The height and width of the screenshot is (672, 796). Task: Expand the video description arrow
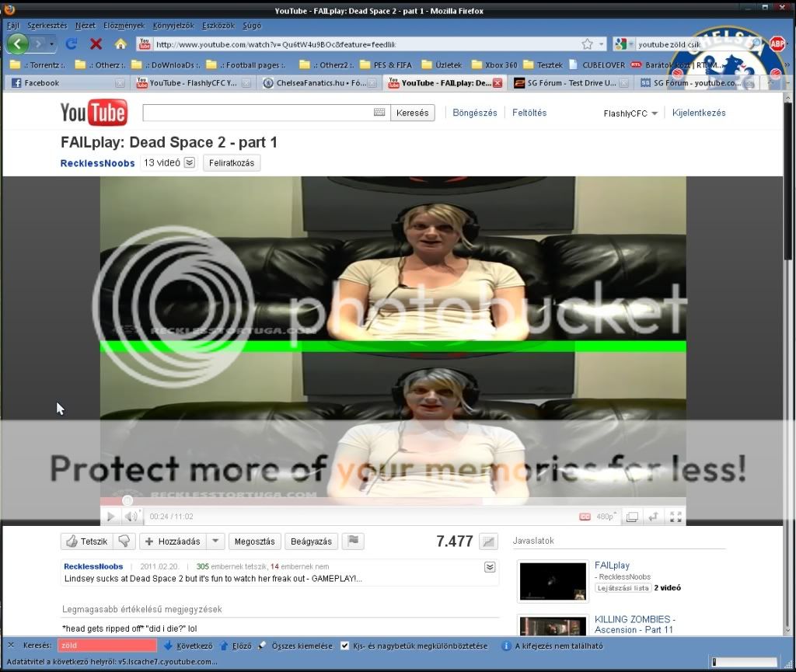coord(489,567)
